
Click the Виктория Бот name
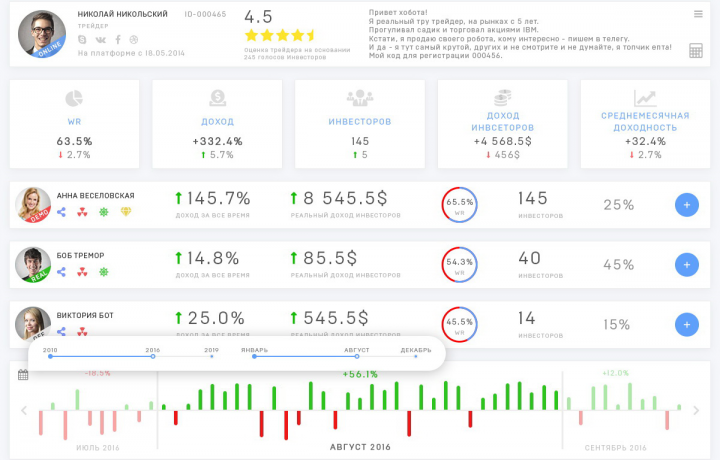[85, 315]
